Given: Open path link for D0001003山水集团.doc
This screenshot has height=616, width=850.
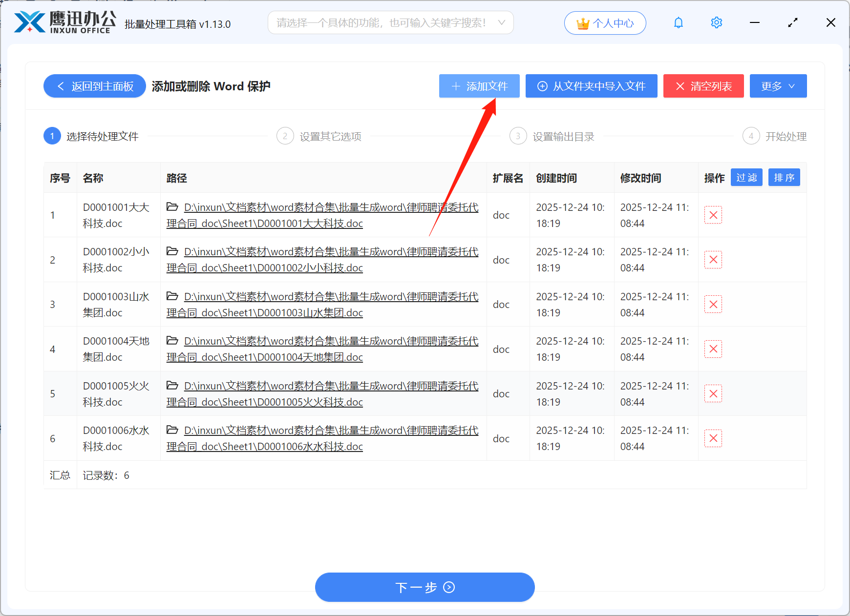Looking at the screenshot, I should coord(322,305).
